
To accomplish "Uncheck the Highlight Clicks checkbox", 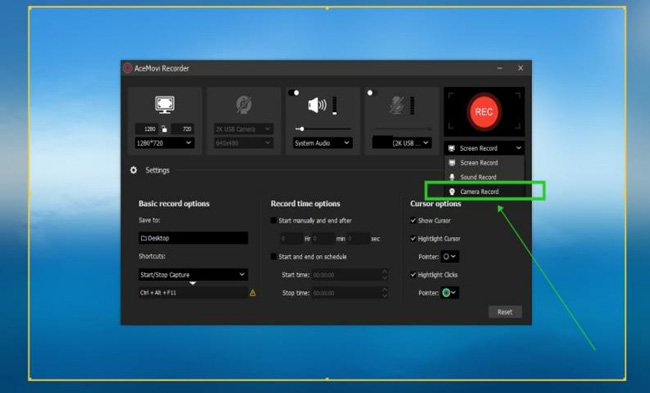I will pos(413,274).
